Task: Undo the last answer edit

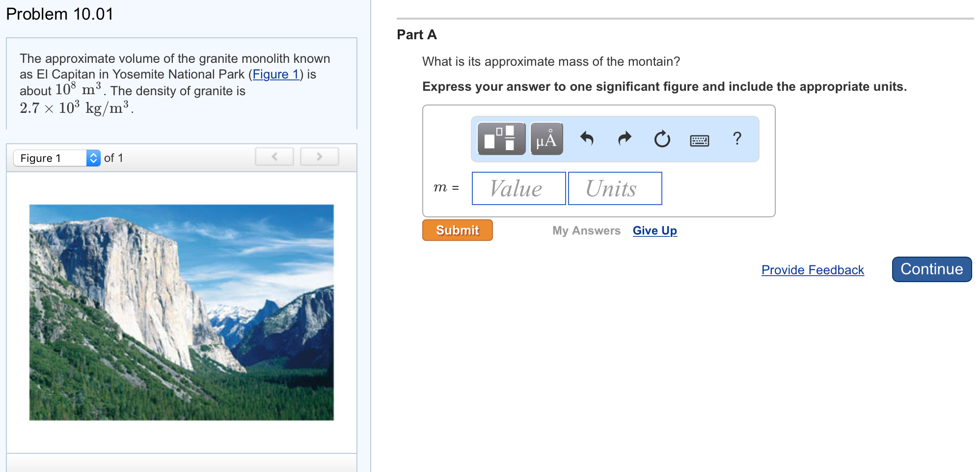Action: click(587, 139)
